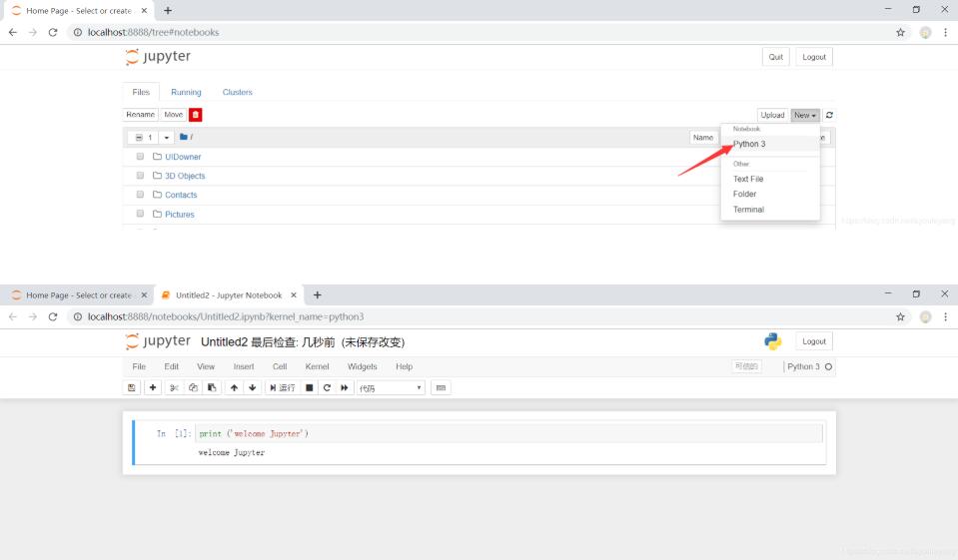Click the Jupyter logo in the notebook page
Image resolution: width=958 pixels, height=560 pixels.
tap(158, 340)
